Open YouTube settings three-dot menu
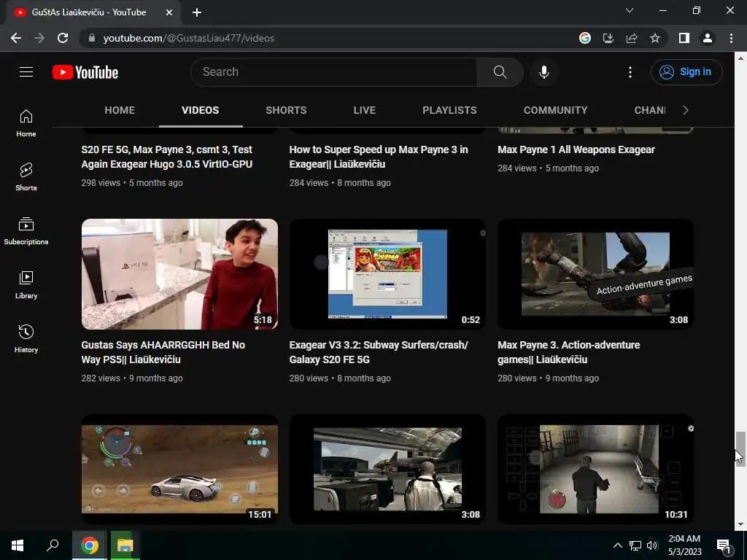 [630, 72]
